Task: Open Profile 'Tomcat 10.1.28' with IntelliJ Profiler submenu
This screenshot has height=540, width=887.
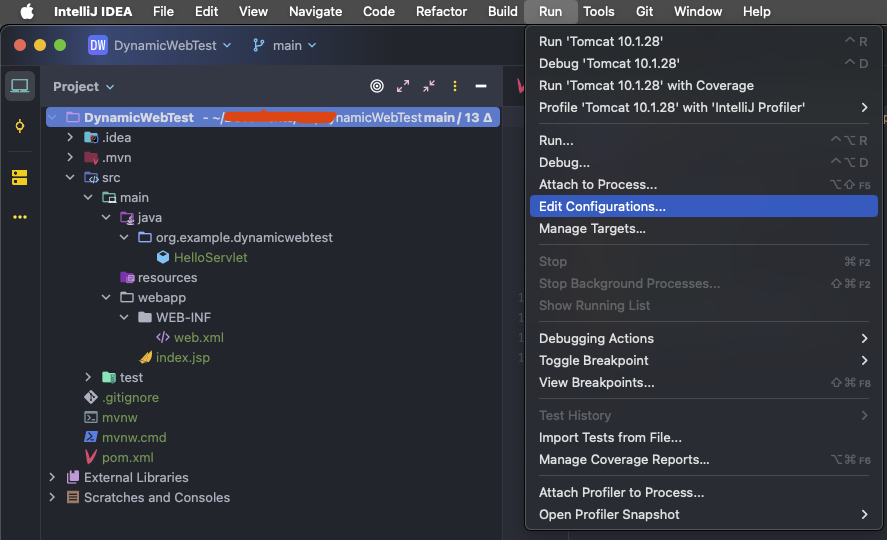Action: click(704, 107)
